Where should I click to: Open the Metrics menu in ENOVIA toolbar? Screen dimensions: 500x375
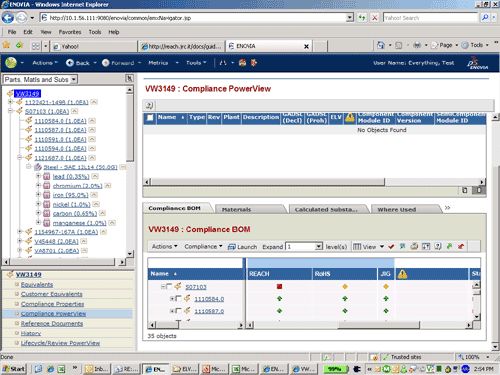(163, 63)
